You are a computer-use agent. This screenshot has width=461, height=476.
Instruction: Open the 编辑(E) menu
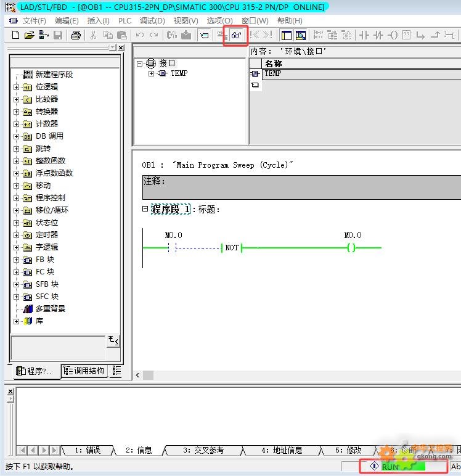(x=67, y=21)
